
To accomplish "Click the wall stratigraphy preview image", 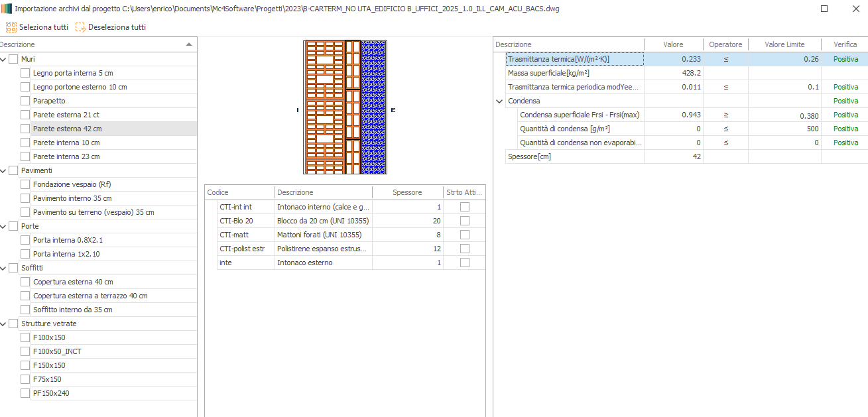I will [x=345, y=107].
